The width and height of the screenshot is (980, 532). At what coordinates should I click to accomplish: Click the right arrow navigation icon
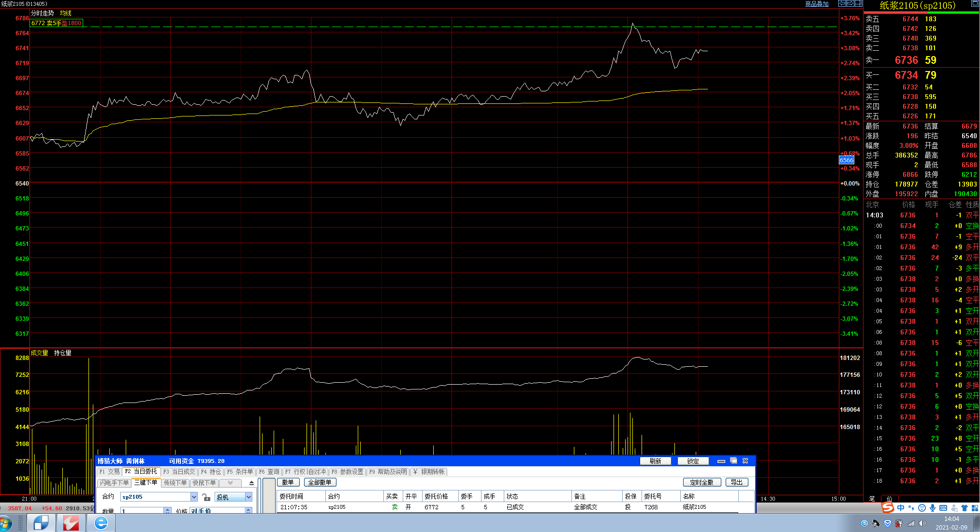pos(850,3)
